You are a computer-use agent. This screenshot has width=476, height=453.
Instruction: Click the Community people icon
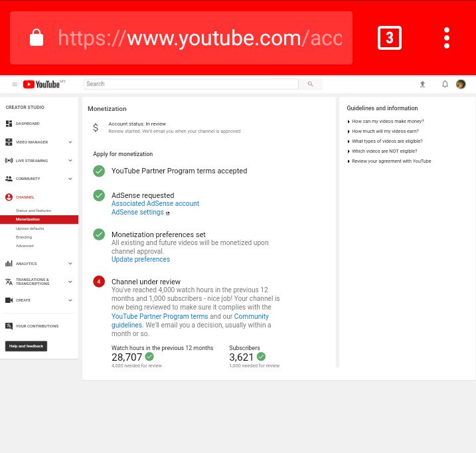pyautogui.click(x=9, y=179)
